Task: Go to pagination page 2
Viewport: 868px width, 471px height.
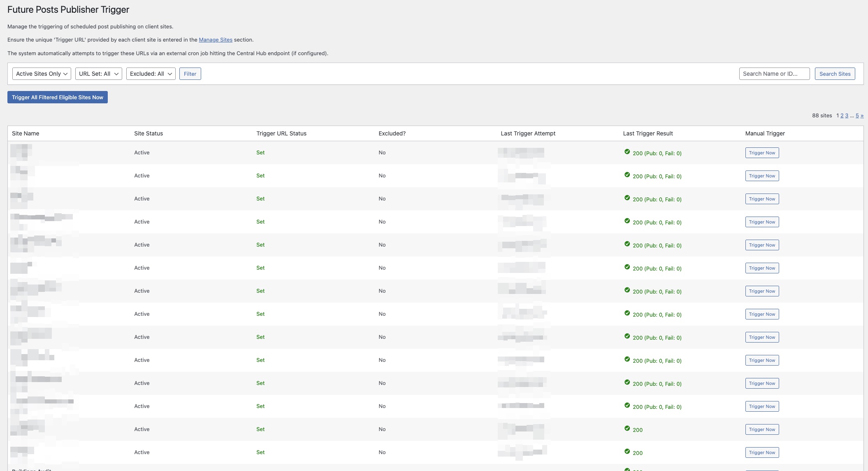Action: 842,116
